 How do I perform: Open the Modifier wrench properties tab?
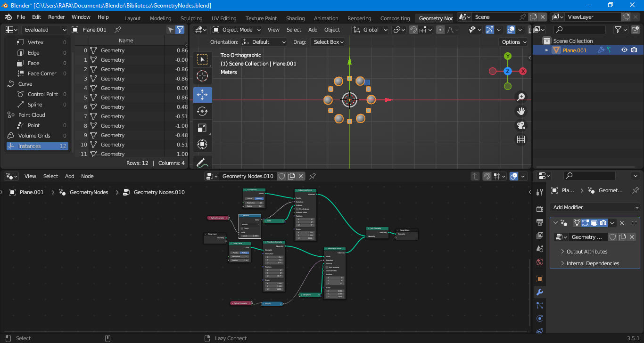[540, 292]
